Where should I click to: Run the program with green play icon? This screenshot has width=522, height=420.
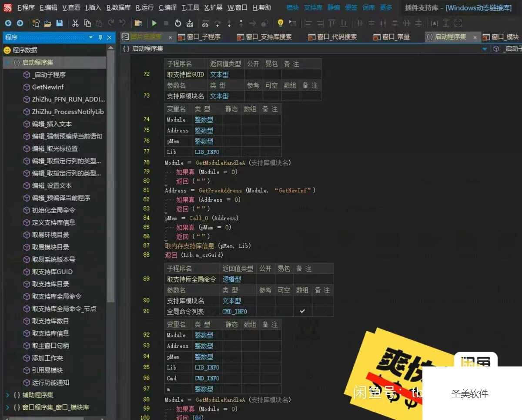[154, 23]
